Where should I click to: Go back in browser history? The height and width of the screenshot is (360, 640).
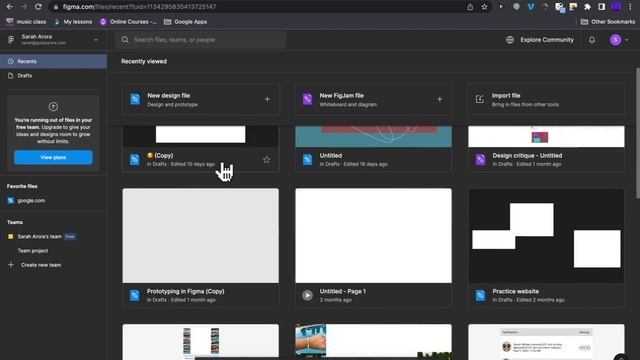coord(9,7)
